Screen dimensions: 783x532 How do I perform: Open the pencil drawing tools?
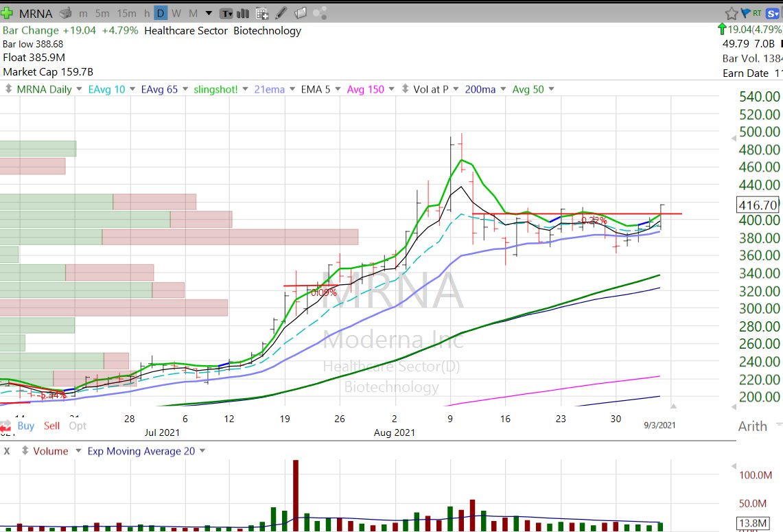point(281,13)
